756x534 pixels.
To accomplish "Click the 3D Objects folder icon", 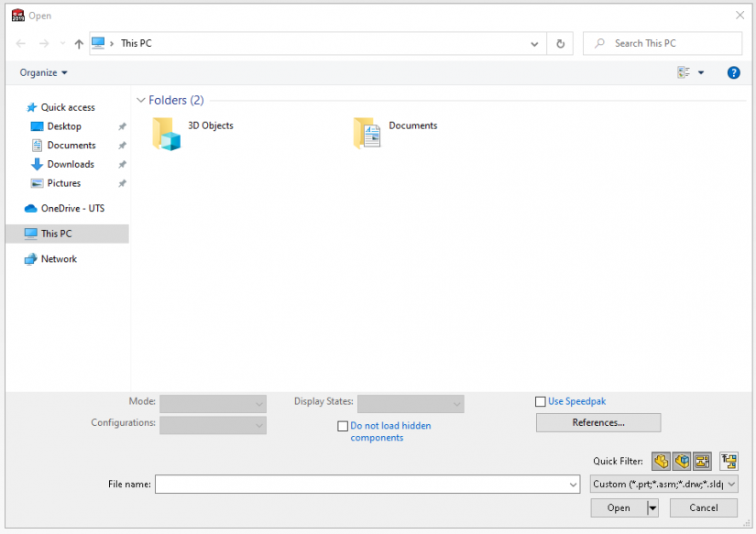I will (167, 134).
